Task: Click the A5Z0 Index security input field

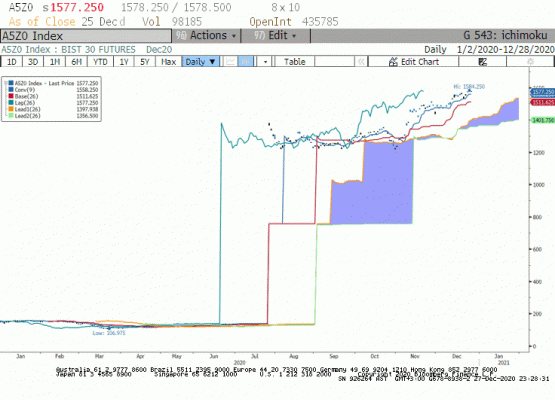Action: pos(86,36)
